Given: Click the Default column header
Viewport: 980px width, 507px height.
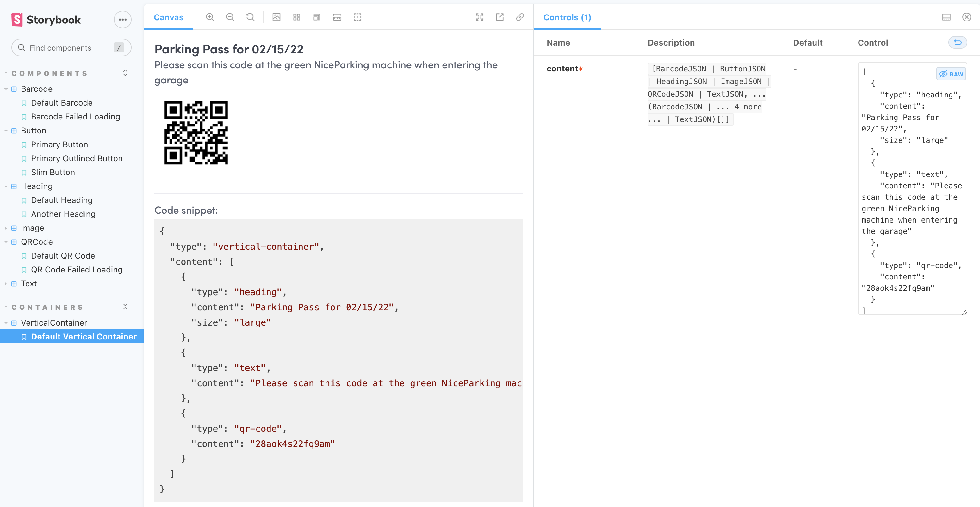Looking at the screenshot, I should [x=808, y=43].
